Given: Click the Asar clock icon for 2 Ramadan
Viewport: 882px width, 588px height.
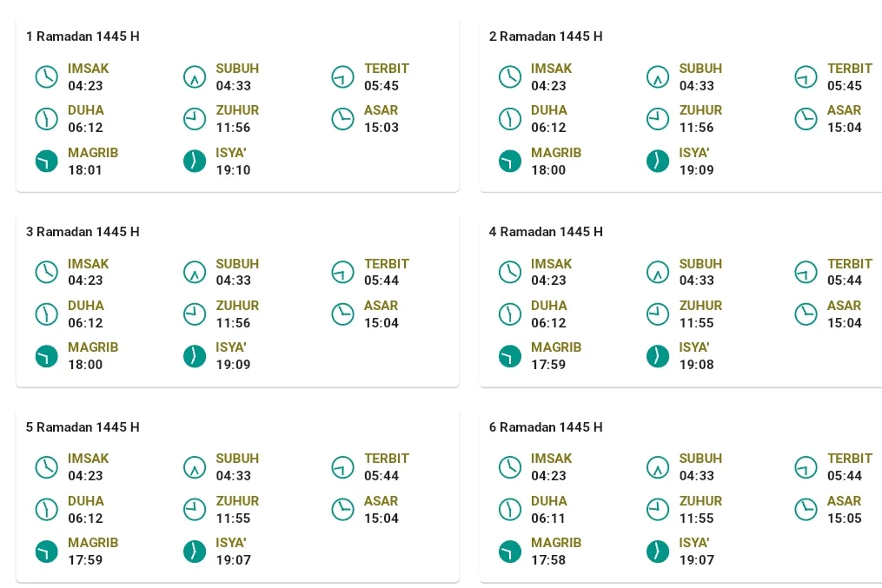Looking at the screenshot, I should pyautogui.click(x=806, y=119).
